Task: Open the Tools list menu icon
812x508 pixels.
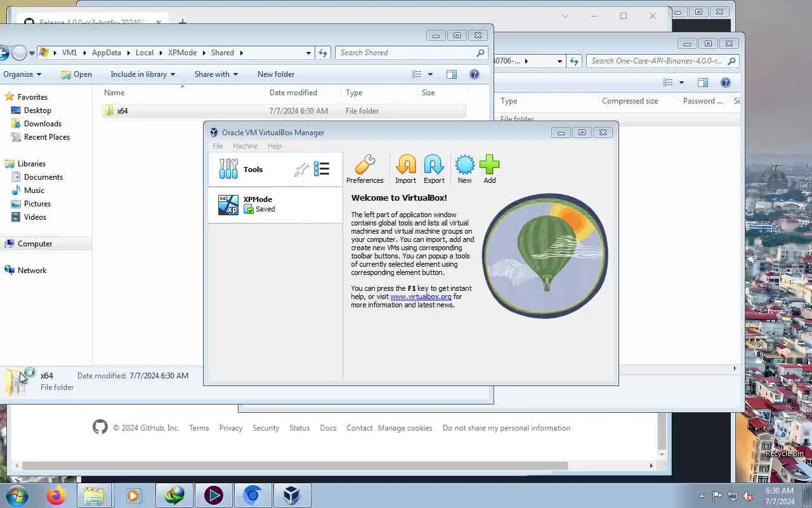Action: point(322,169)
